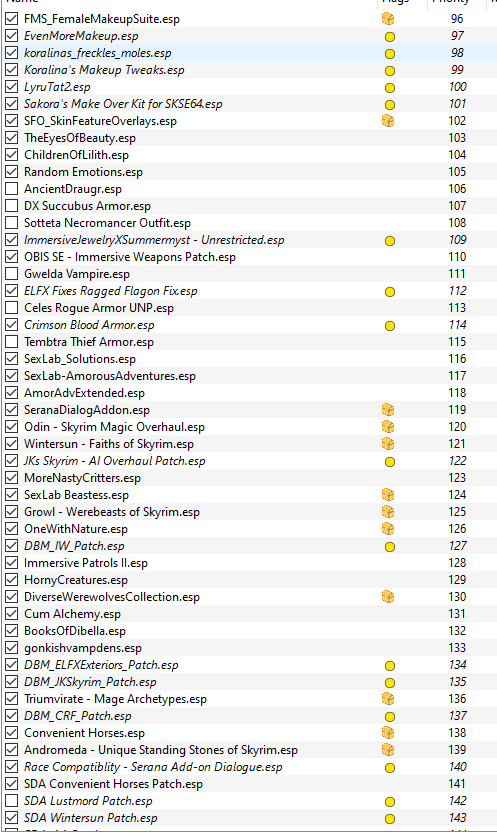Enable Celes Rogue Armor UNP.esp checkbox

coord(11,308)
